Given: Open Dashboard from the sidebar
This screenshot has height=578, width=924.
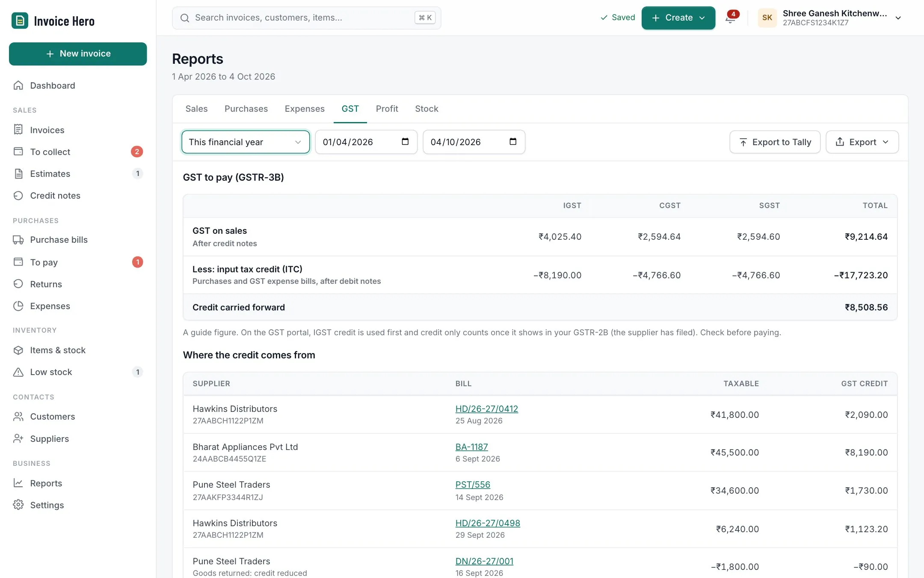Looking at the screenshot, I should click(x=78, y=86).
